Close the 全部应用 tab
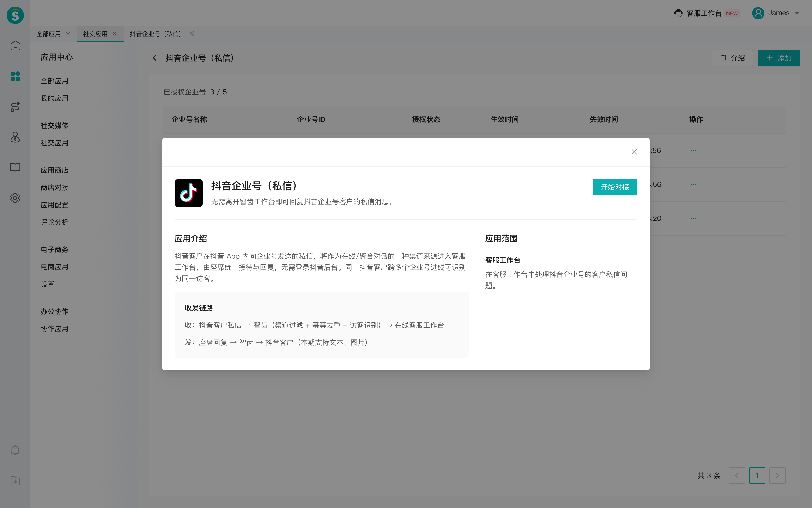 68,34
